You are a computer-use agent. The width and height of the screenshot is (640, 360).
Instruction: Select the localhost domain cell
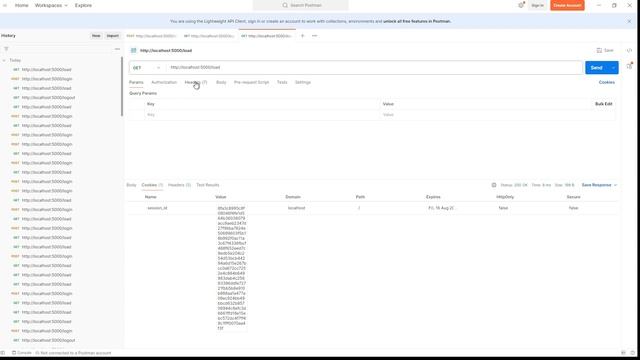click(296, 208)
